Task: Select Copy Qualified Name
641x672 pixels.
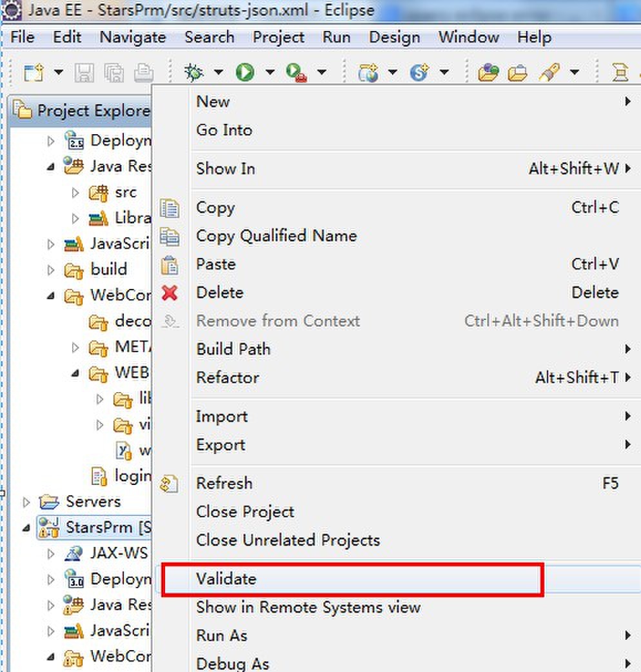Action: click(x=396, y=236)
